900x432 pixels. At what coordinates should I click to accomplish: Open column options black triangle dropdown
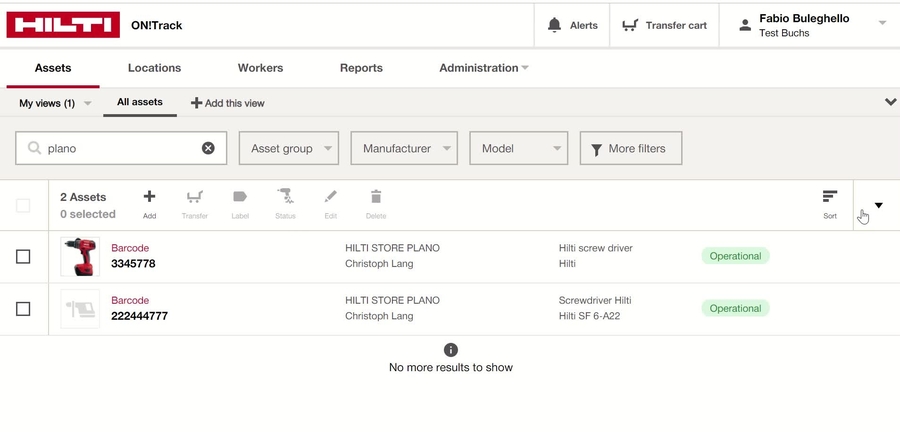[x=878, y=205]
